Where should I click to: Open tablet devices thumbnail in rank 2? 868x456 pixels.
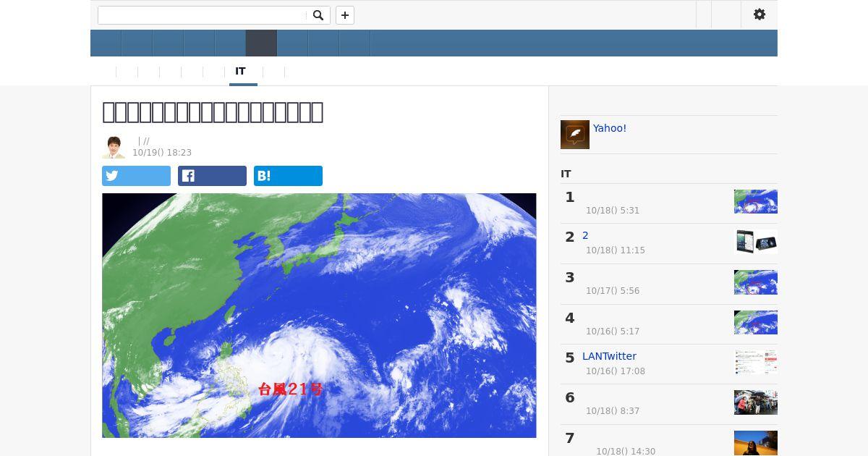(x=756, y=242)
